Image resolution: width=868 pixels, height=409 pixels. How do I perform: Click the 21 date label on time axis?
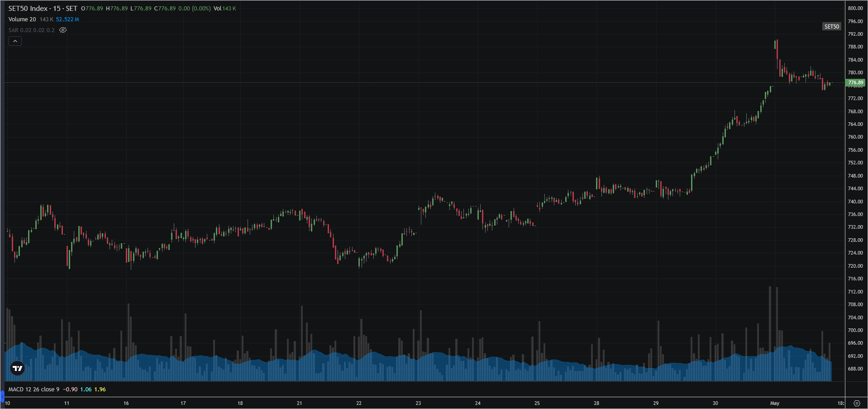pyautogui.click(x=300, y=403)
